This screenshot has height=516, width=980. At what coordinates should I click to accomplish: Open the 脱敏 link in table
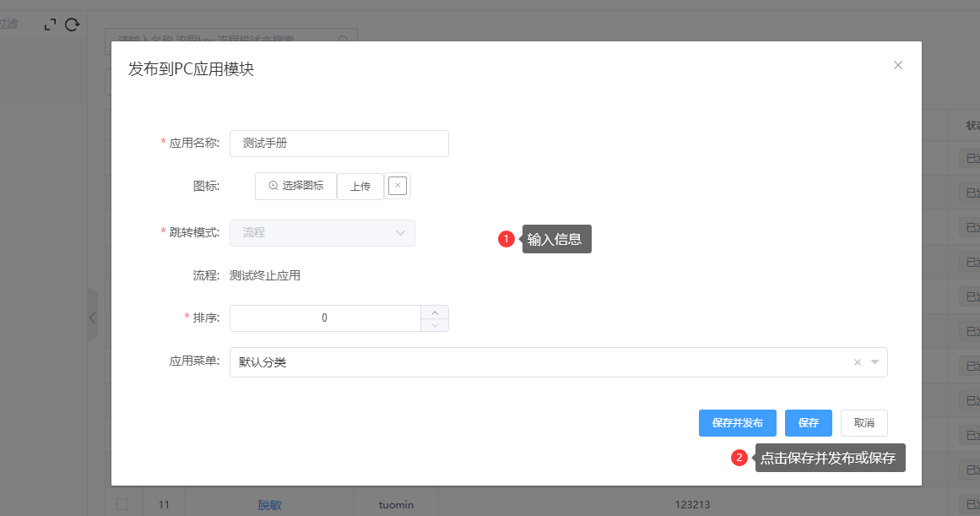(x=269, y=505)
